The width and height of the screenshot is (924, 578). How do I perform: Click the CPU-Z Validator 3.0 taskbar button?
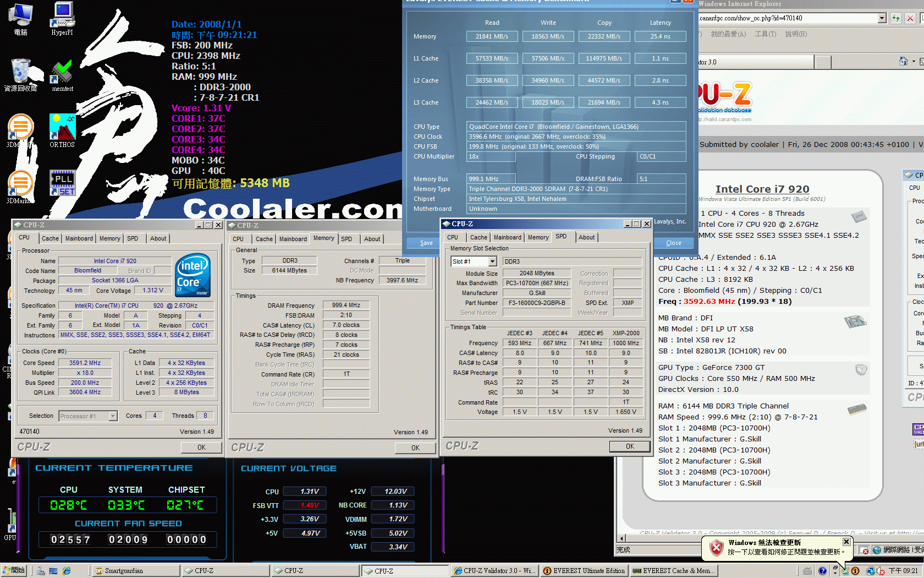[494, 571]
